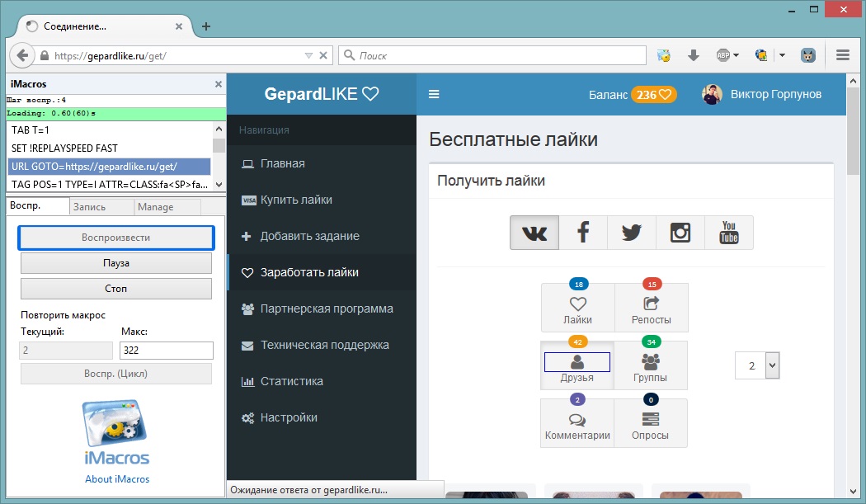The height and width of the screenshot is (504, 866).
Task: Select the SET !REPLAYSPEED FAST line
Action: (110, 148)
